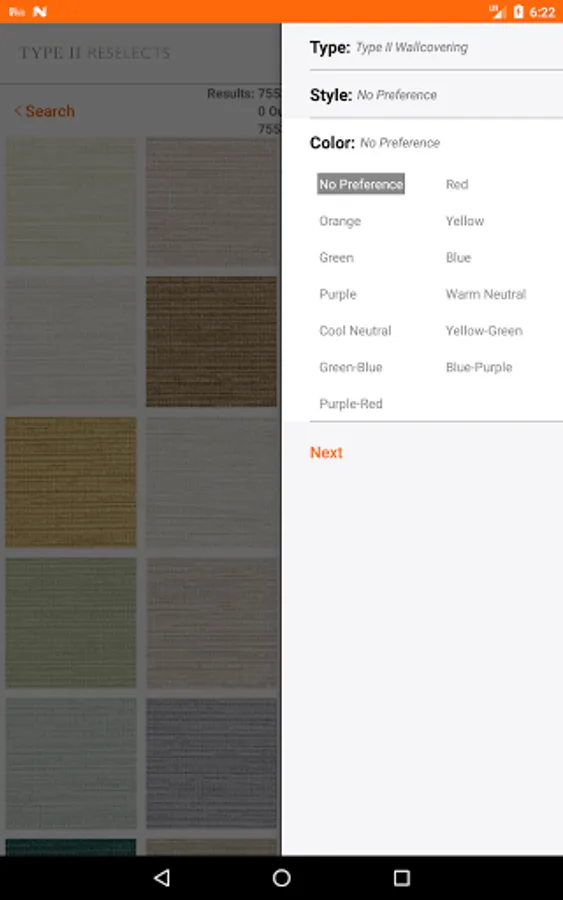Choose Warm Neutral color option

[x=486, y=294]
